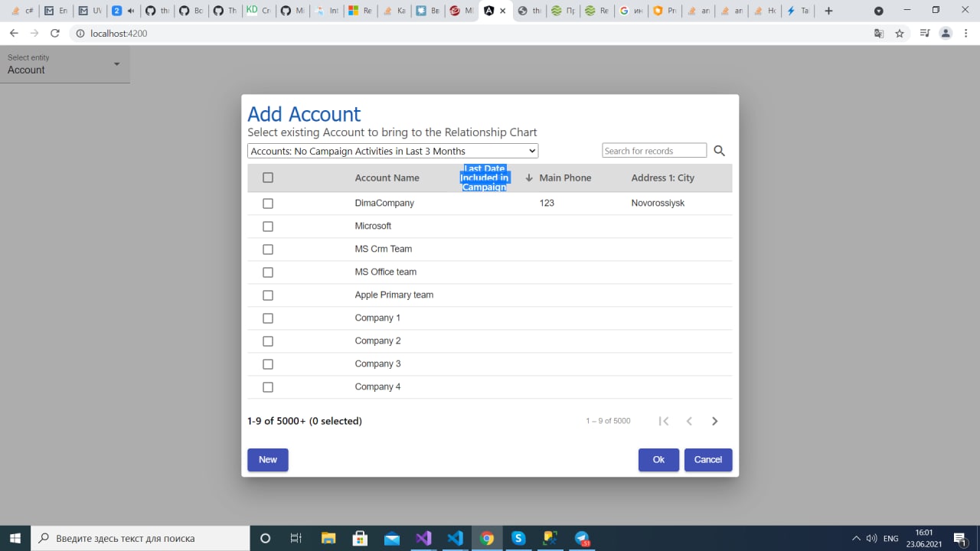Open the browser media control icon
The image size is (980, 551).
(x=925, y=34)
